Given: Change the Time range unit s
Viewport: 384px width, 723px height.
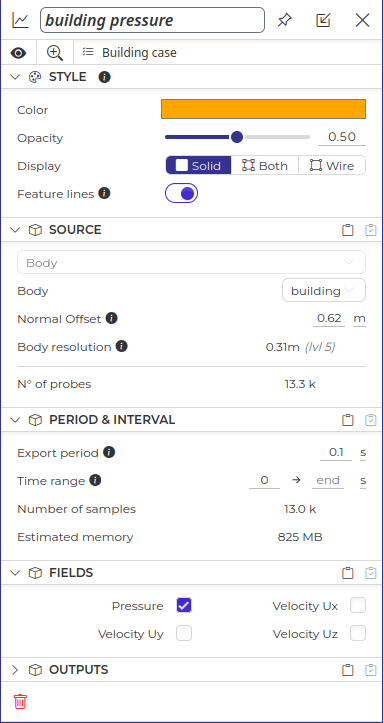Looking at the screenshot, I should pos(363,480).
